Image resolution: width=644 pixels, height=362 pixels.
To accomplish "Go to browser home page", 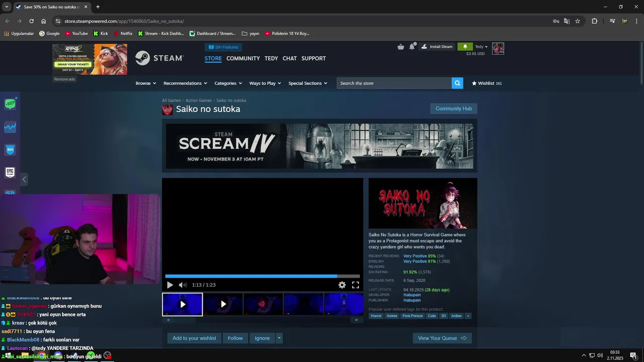I will (x=43, y=21).
